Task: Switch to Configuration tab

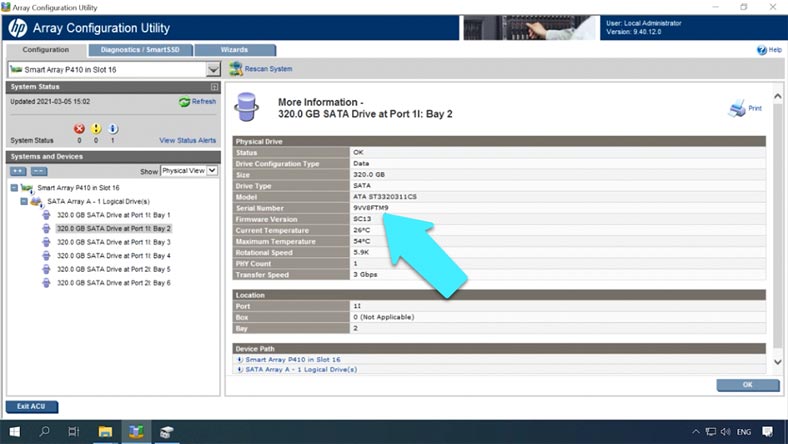Action: 46,50
